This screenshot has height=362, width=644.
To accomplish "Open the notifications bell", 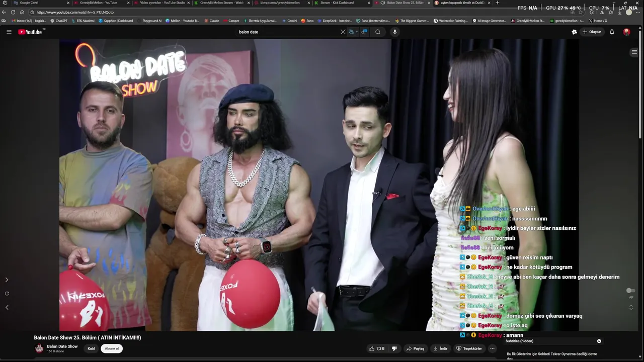I will point(612,32).
